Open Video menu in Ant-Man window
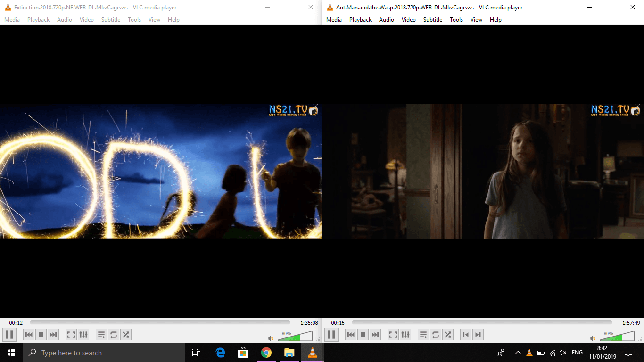Viewport: 644px width, 362px height. (409, 20)
